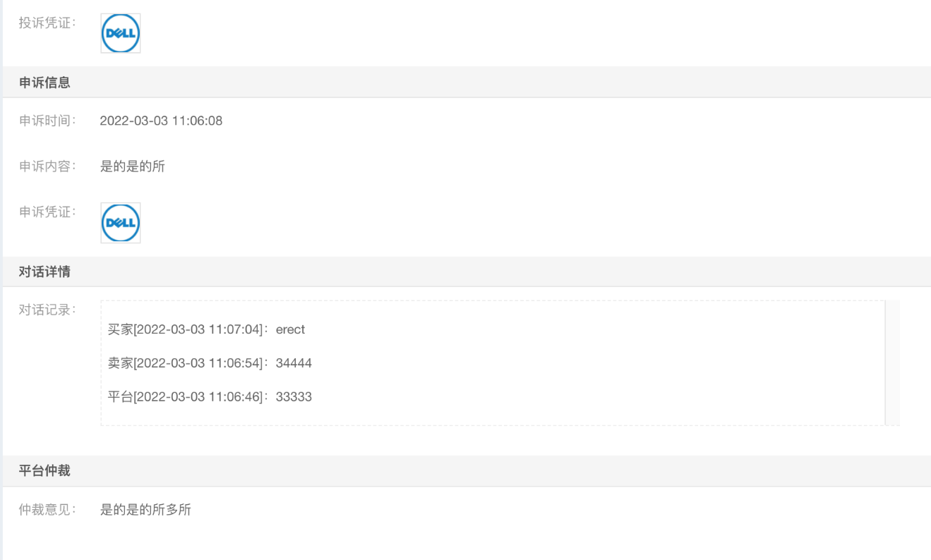
Task: Click the appeal content text 是的是的所
Action: tap(133, 167)
